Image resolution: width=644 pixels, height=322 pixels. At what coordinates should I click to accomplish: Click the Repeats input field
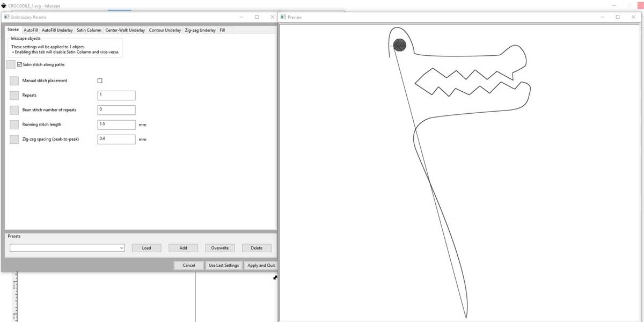point(116,95)
